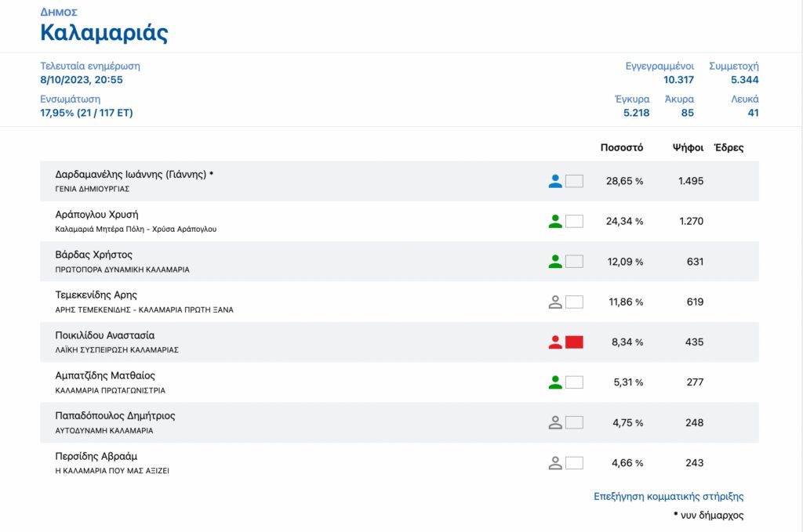The image size is (803, 532).
Task: Click blue person icon for Δαρδαμανέλης Ιωάννης
Action: [555, 181]
